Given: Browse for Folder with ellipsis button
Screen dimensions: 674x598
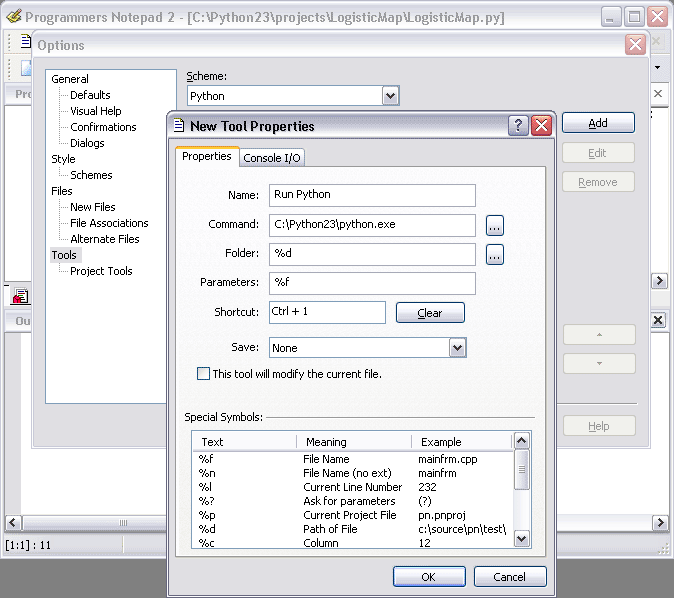Looking at the screenshot, I should pyautogui.click(x=495, y=254).
